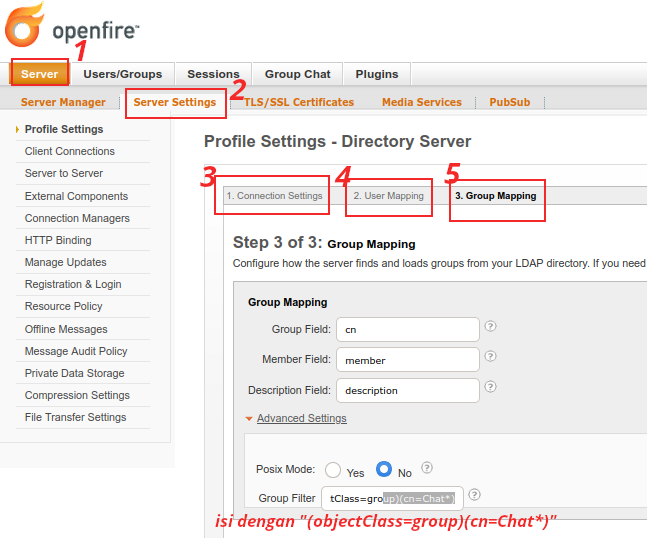This screenshot has width=647, height=538.
Task: Click the Member Field text box
Action: click(407, 360)
